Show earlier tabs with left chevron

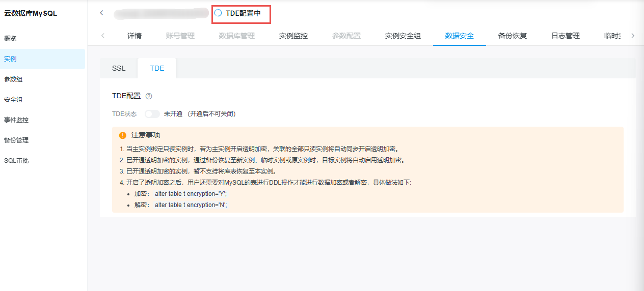103,36
